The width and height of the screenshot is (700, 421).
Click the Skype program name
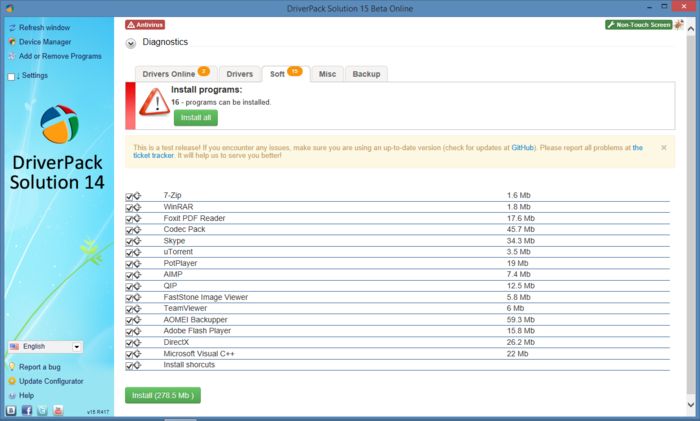pyautogui.click(x=174, y=241)
